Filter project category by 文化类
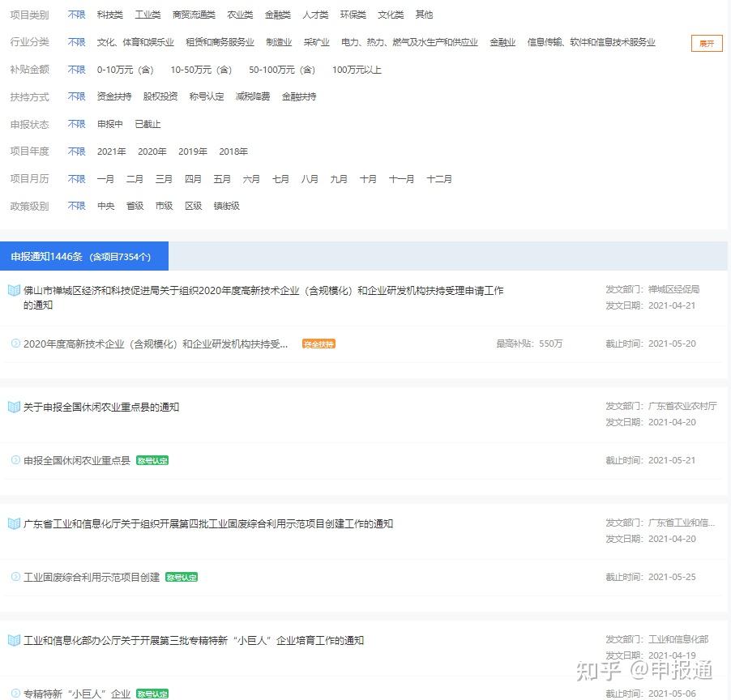Viewport: 731px width, 700px height. 391,15
